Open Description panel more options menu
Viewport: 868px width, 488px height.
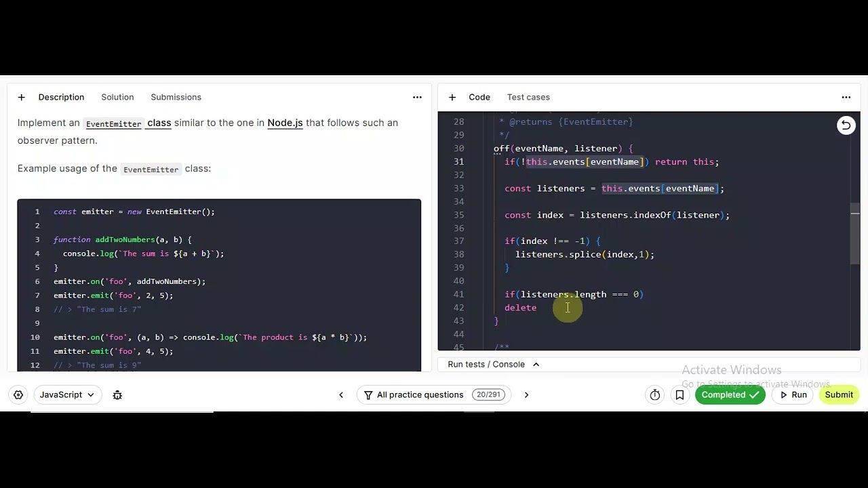click(417, 98)
